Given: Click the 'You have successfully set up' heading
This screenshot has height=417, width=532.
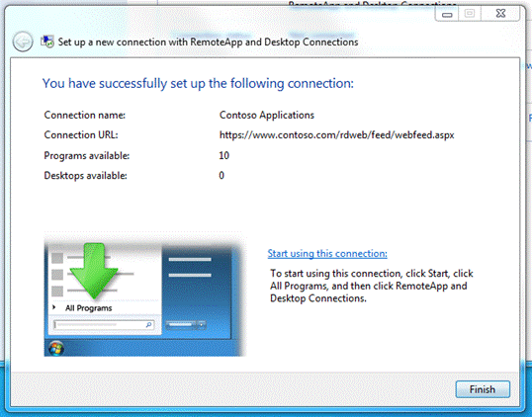Looking at the screenshot, I should [198, 83].
